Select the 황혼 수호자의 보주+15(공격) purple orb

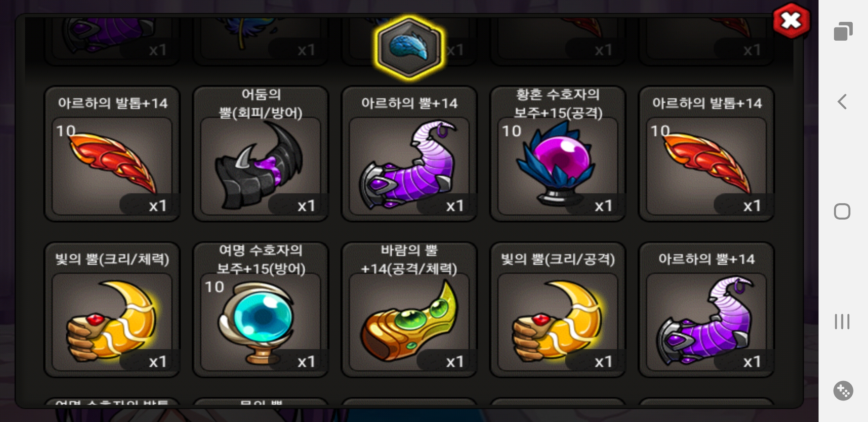(x=558, y=154)
